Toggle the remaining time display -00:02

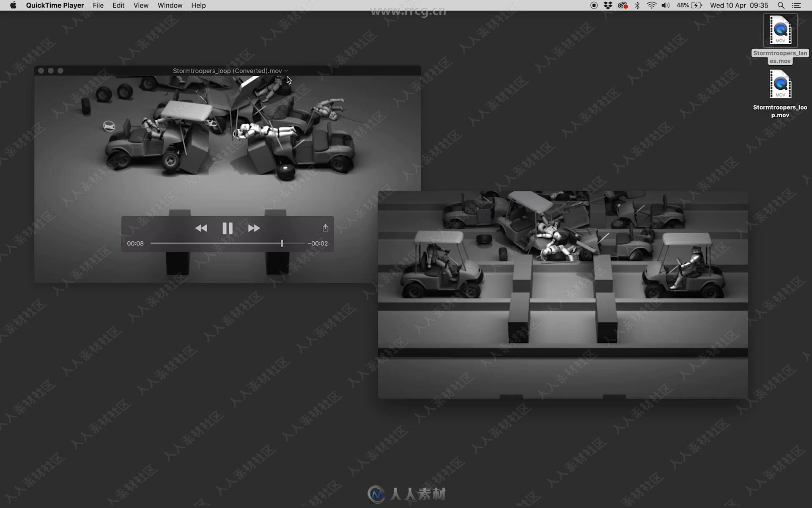click(x=318, y=243)
